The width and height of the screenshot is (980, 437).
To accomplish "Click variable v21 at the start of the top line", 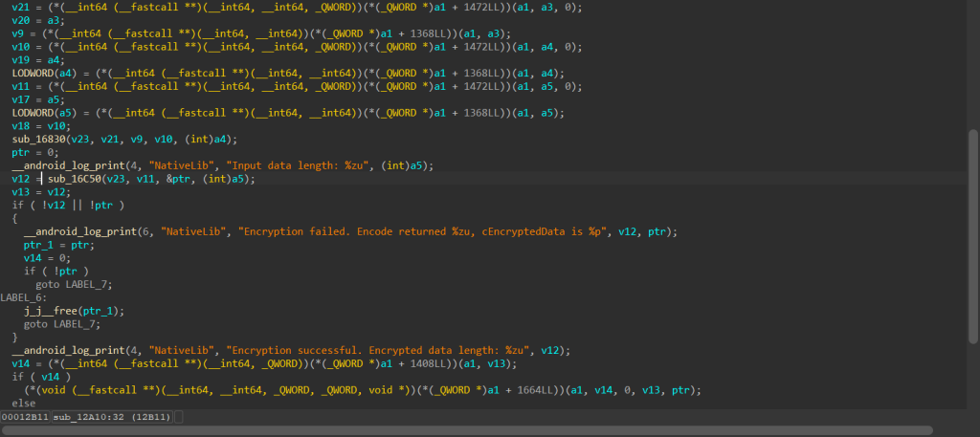I will click(x=21, y=8).
